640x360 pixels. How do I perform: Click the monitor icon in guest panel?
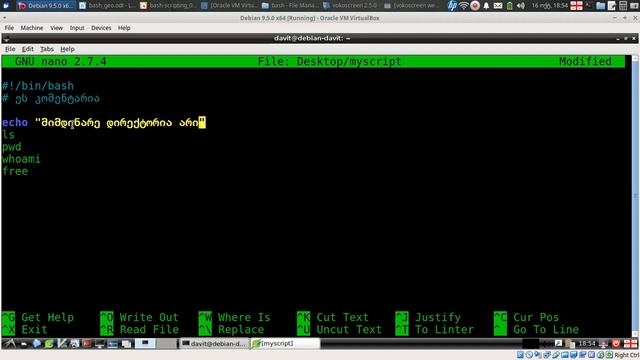coord(99,344)
